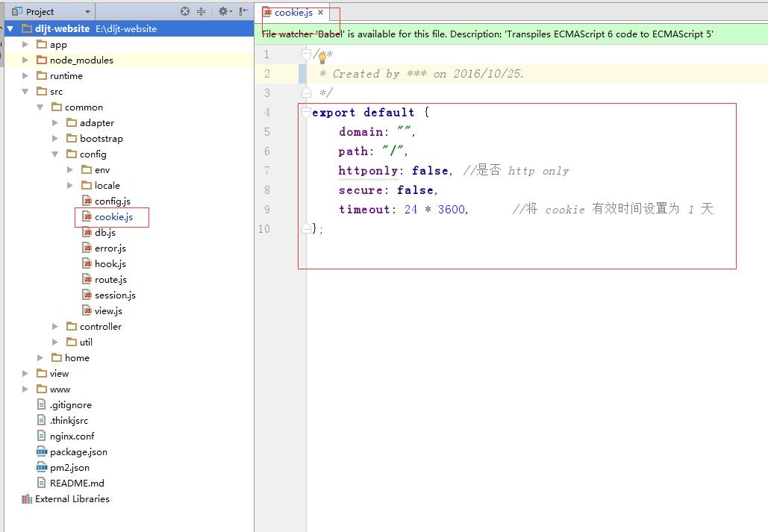Expand the controller folder
The height and width of the screenshot is (532, 768).
coord(55,327)
